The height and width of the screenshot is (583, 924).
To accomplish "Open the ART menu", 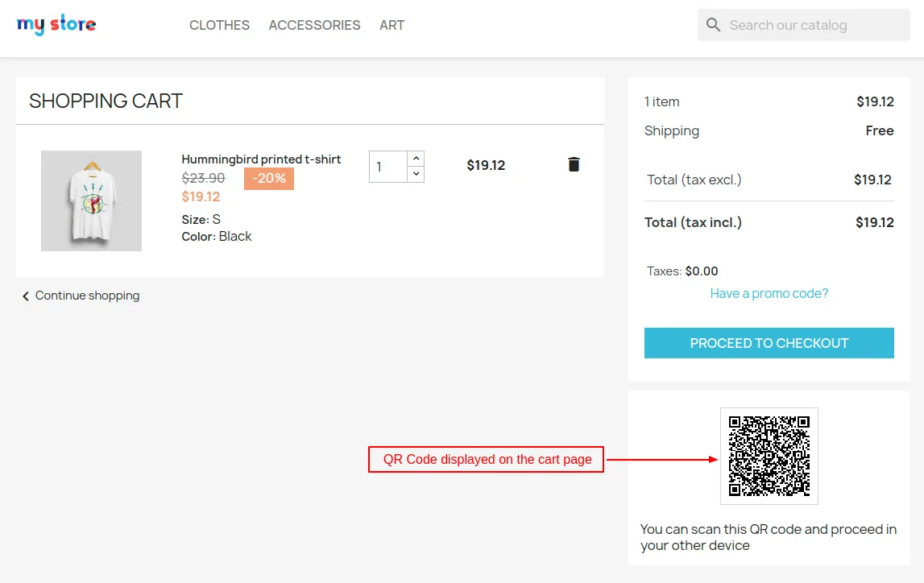I will click(392, 25).
